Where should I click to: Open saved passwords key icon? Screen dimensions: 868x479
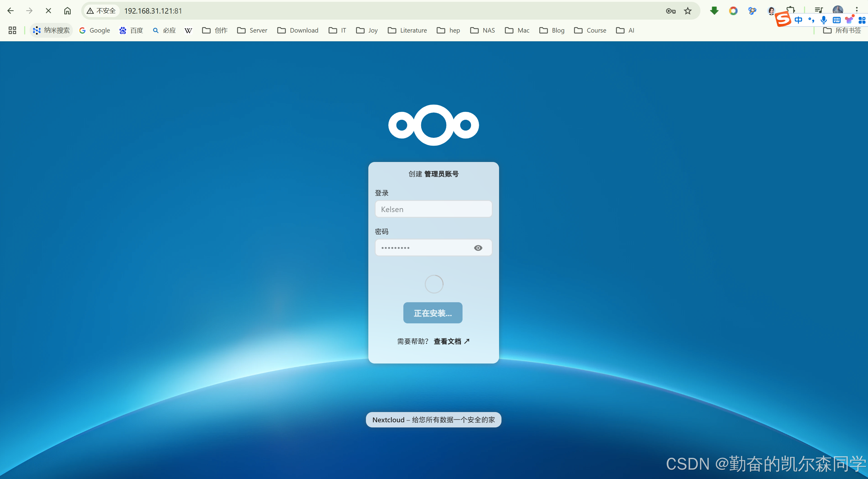pos(671,11)
